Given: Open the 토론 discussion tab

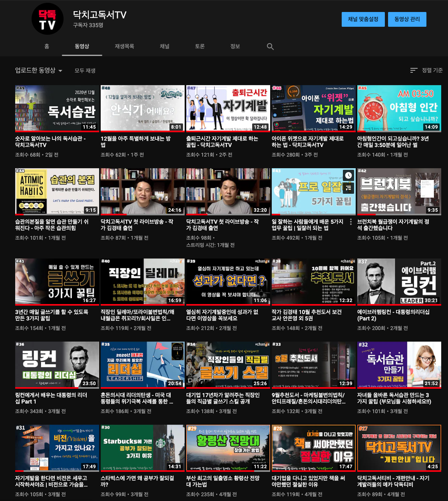Looking at the screenshot, I should [199, 46].
